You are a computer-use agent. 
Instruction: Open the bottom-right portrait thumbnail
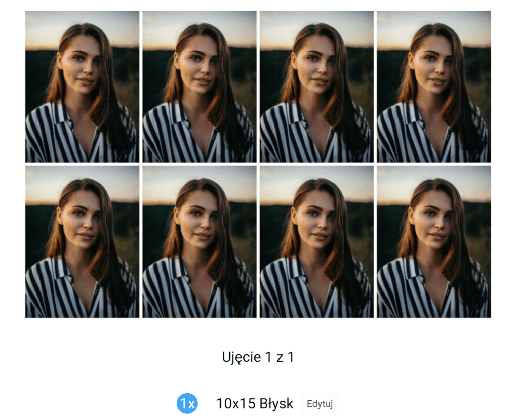434,242
